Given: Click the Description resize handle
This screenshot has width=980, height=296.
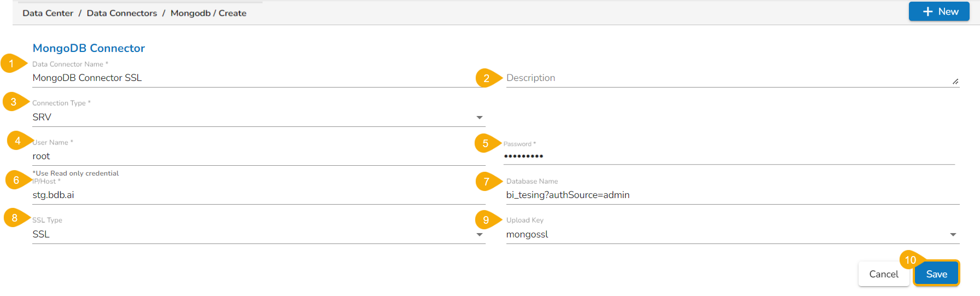Looking at the screenshot, I should tap(955, 82).
